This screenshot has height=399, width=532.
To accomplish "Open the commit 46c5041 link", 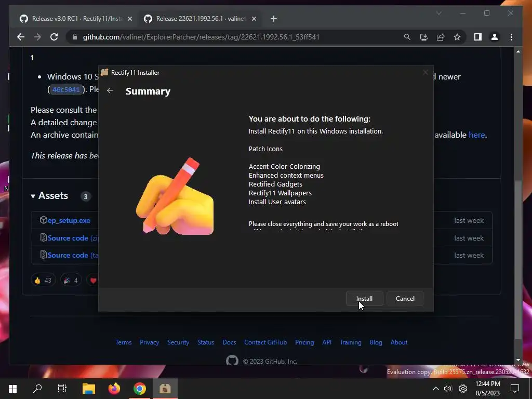I will click(x=66, y=89).
